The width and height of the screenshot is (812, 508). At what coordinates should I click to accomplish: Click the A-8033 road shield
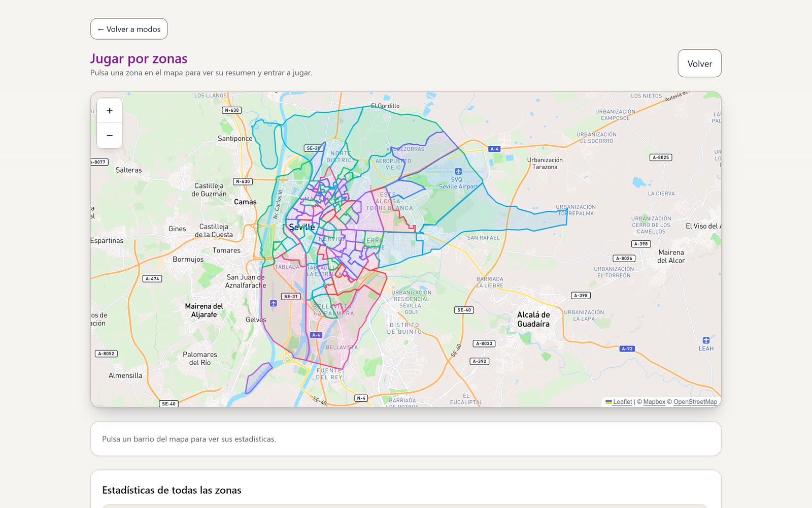pyautogui.click(x=484, y=343)
